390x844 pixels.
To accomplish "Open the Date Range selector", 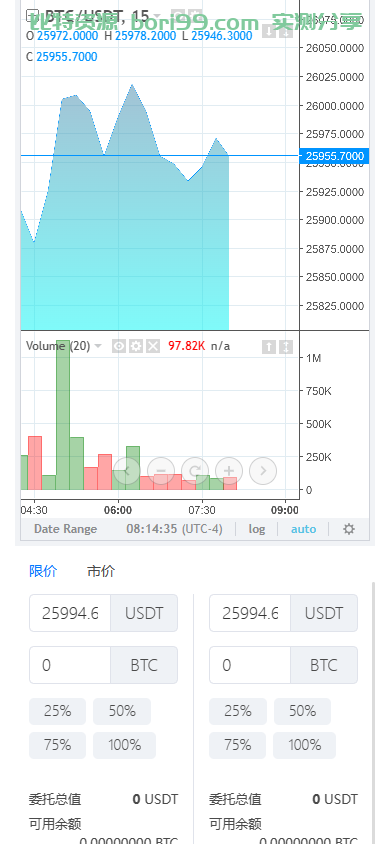I will [66, 529].
